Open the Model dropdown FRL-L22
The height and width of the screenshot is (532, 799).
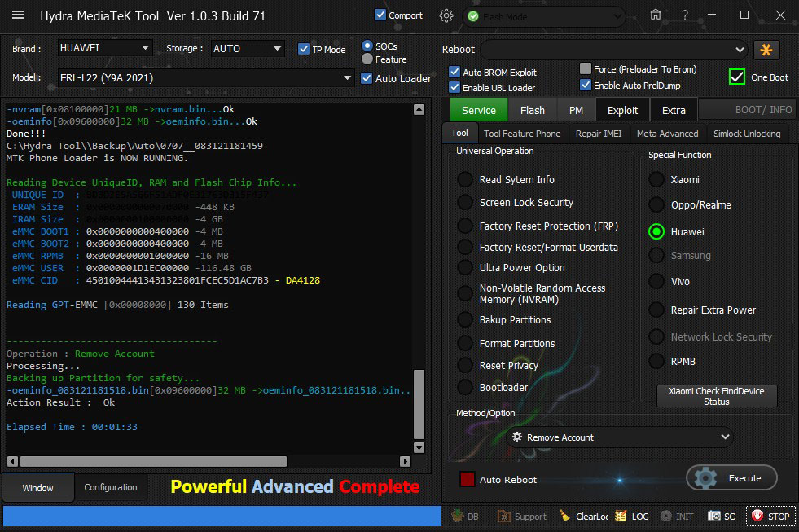[204, 78]
